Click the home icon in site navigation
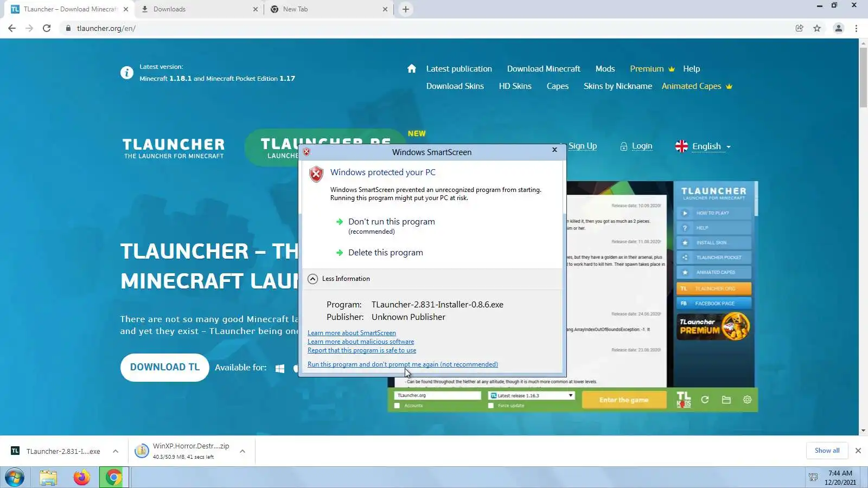 point(412,68)
